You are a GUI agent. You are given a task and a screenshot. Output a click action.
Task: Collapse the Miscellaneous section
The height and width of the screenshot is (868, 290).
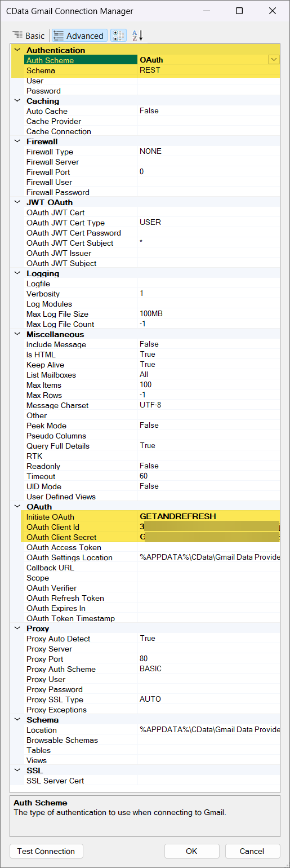(17, 334)
